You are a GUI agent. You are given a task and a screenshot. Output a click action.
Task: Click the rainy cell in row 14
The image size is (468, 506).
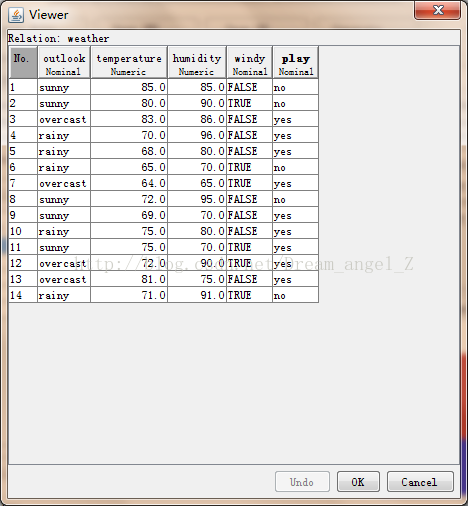click(x=64, y=295)
